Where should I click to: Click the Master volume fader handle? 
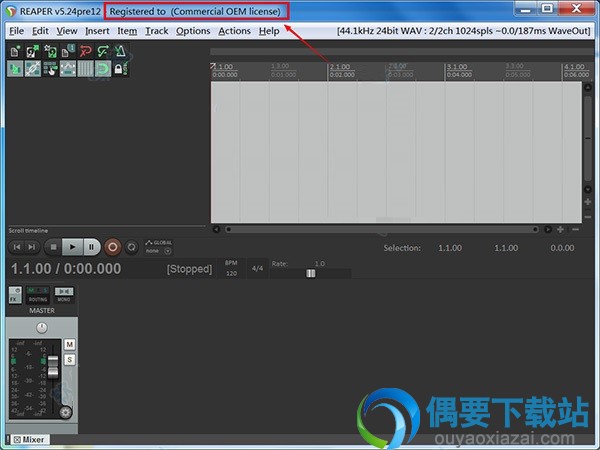[53, 366]
